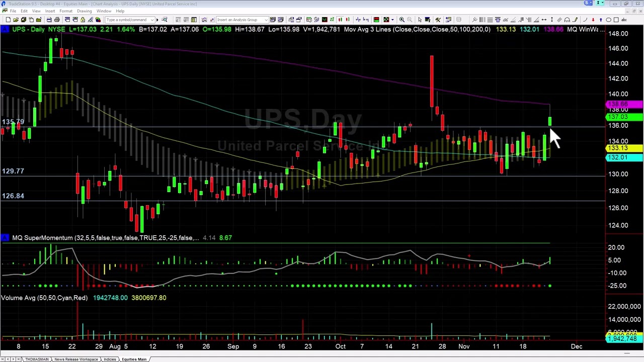Click the tab scroll first arrow button

pos(4,359)
